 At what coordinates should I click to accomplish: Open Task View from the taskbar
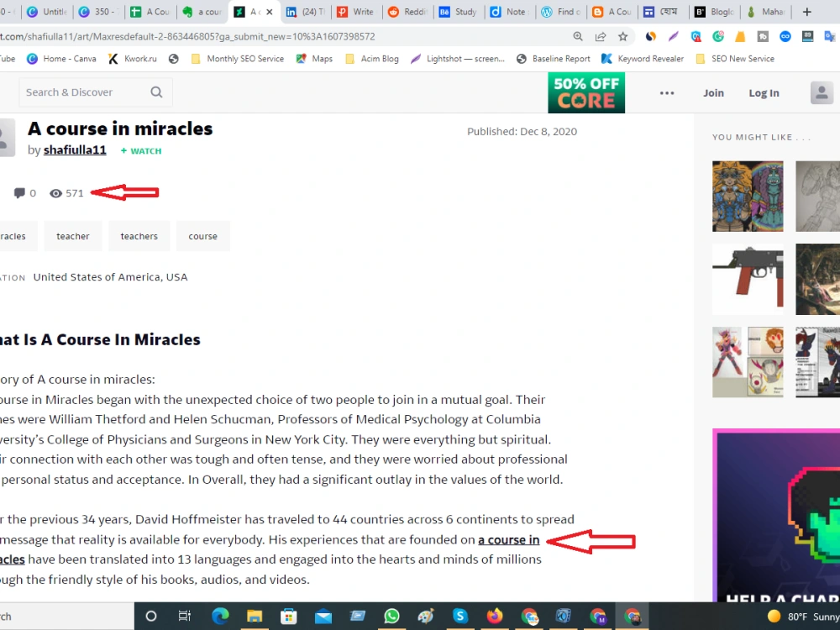pyautogui.click(x=184, y=616)
